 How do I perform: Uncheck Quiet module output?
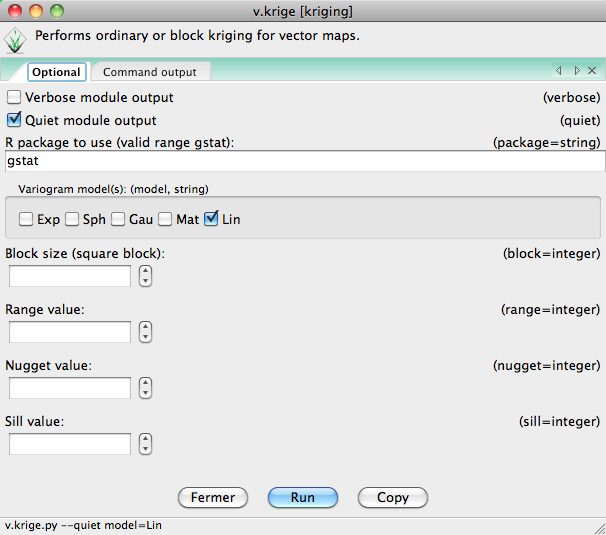pos(14,121)
